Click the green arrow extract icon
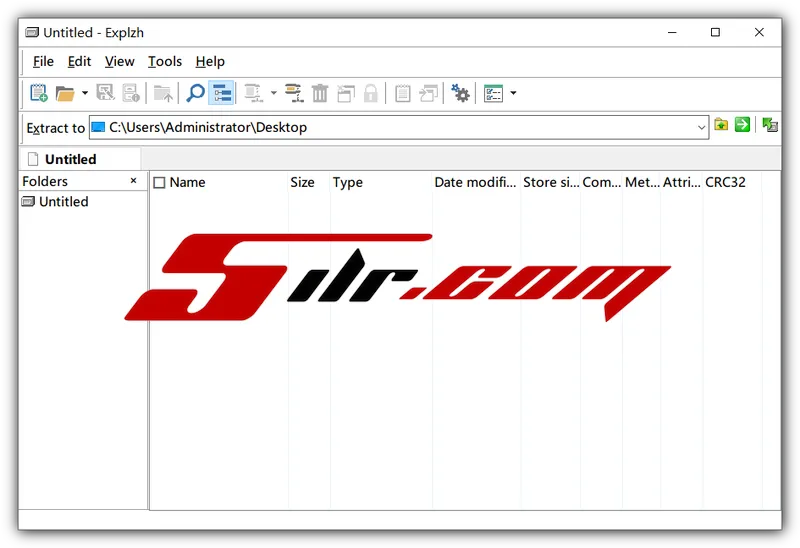This screenshot has height=548, width=800. coord(742,124)
